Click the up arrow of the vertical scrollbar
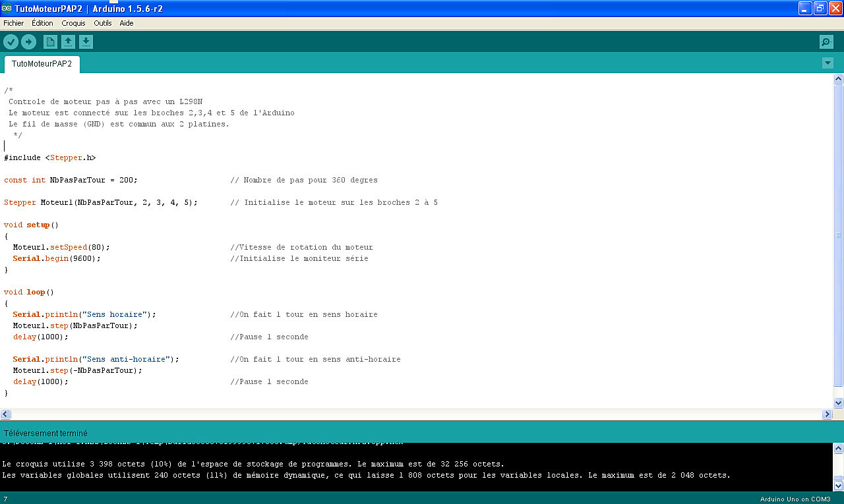 pos(838,78)
